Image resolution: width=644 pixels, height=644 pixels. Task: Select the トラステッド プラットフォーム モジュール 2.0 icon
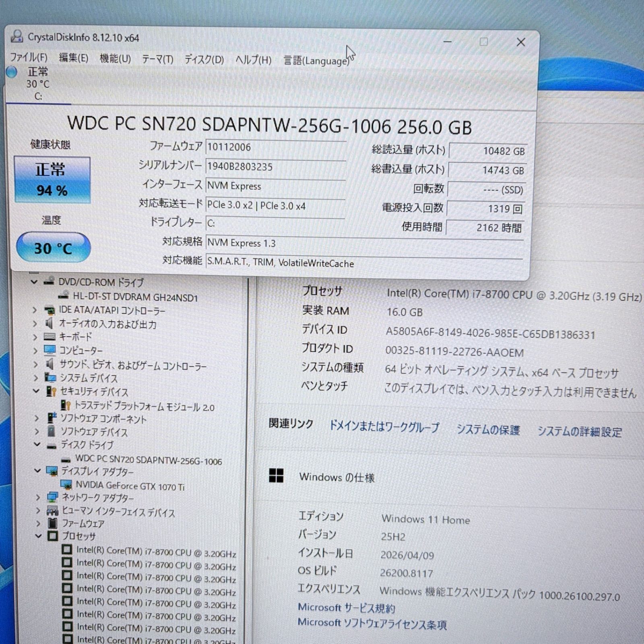(66, 405)
